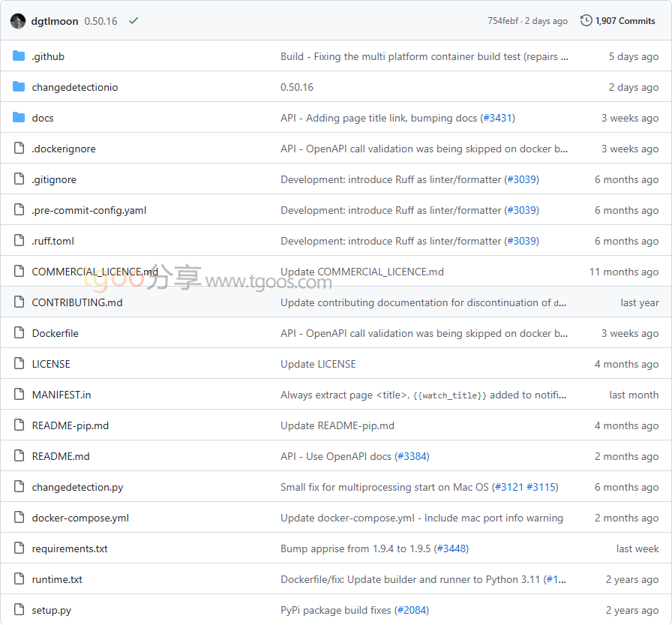
Task: Click the docs folder icon
Action: (x=19, y=118)
